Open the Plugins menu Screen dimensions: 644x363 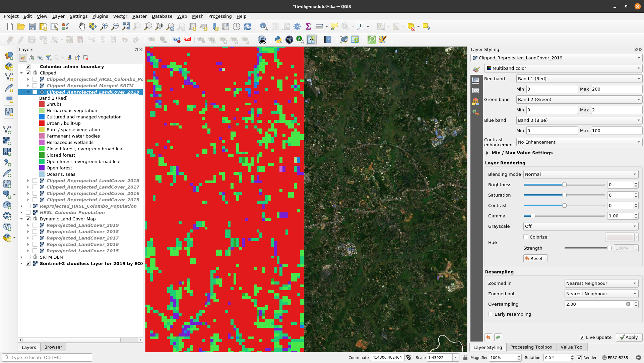(x=100, y=16)
